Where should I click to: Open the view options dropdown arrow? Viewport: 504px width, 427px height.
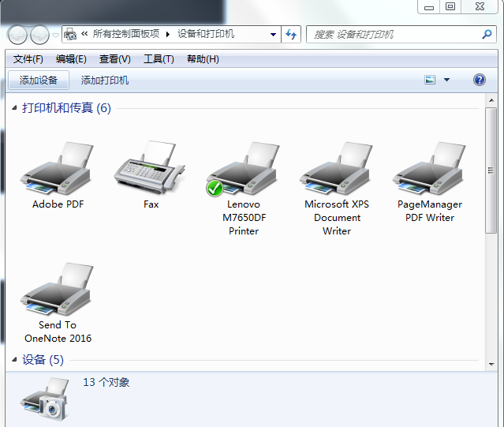446,80
